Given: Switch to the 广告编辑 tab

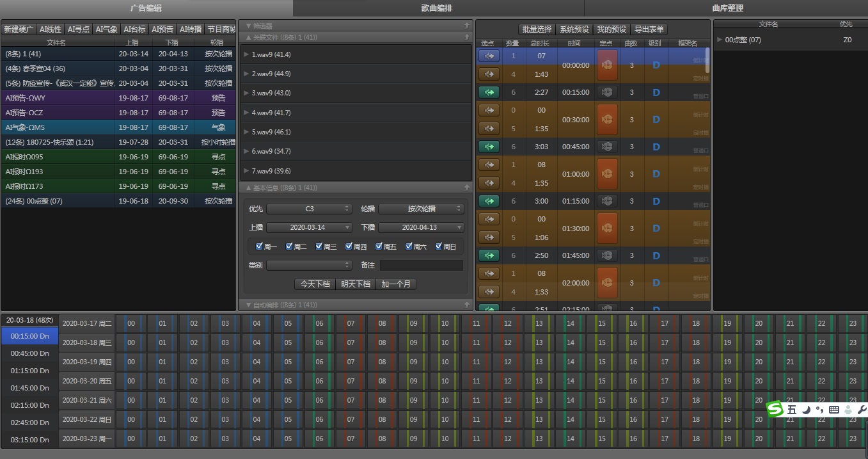Looking at the screenshot, I should [x=146, y=8].
